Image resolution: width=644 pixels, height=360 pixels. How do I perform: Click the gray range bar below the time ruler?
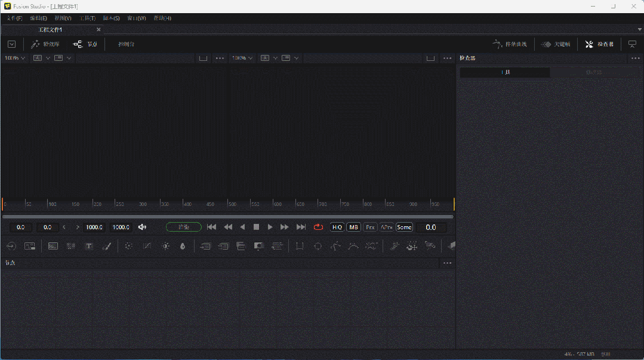pyautogui.click(x=228, y=217)
